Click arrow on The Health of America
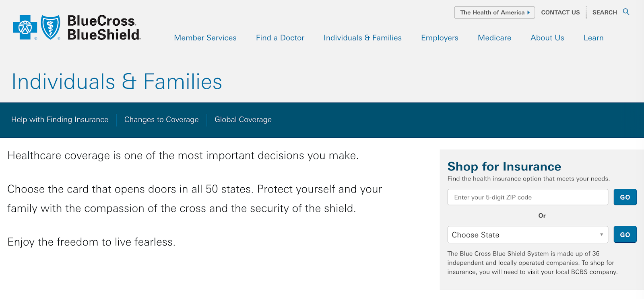This screenshot has width=644, height=299. pos(528,12)
